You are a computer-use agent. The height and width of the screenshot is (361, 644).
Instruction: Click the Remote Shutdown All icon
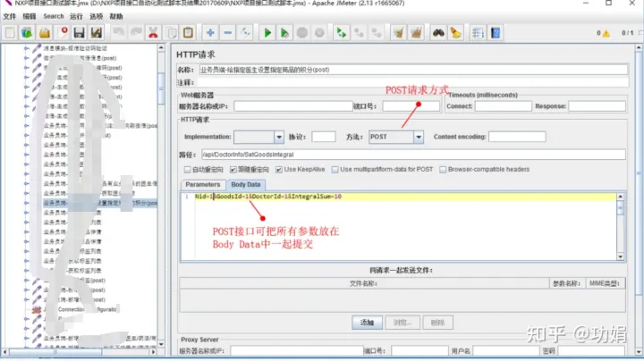pos(377,33)
